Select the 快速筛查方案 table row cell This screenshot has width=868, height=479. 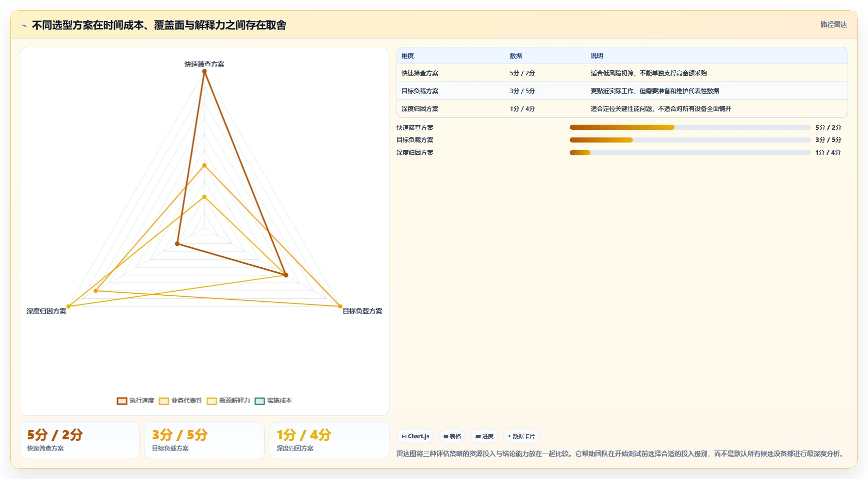click(x=420, y=73)
